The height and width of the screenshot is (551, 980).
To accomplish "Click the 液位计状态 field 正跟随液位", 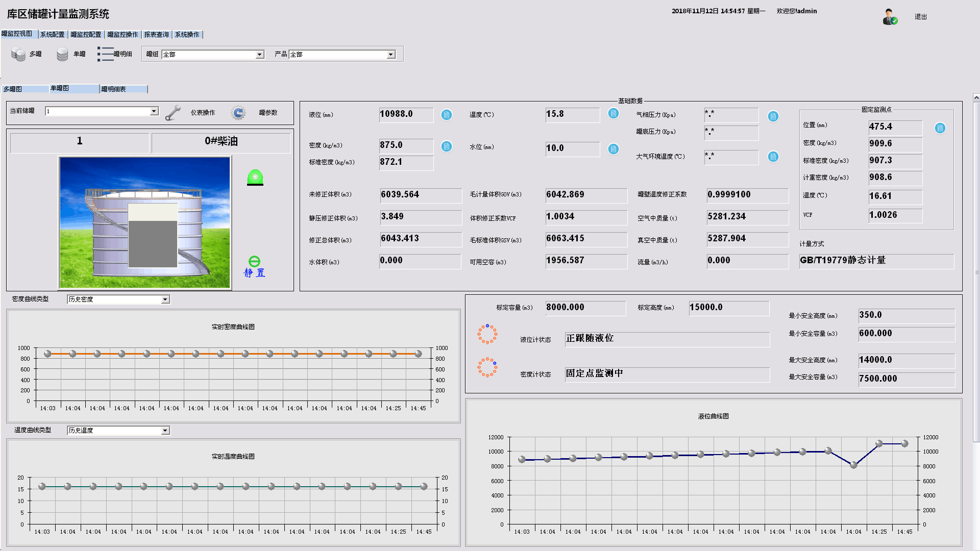I will (x=667, y=339).
